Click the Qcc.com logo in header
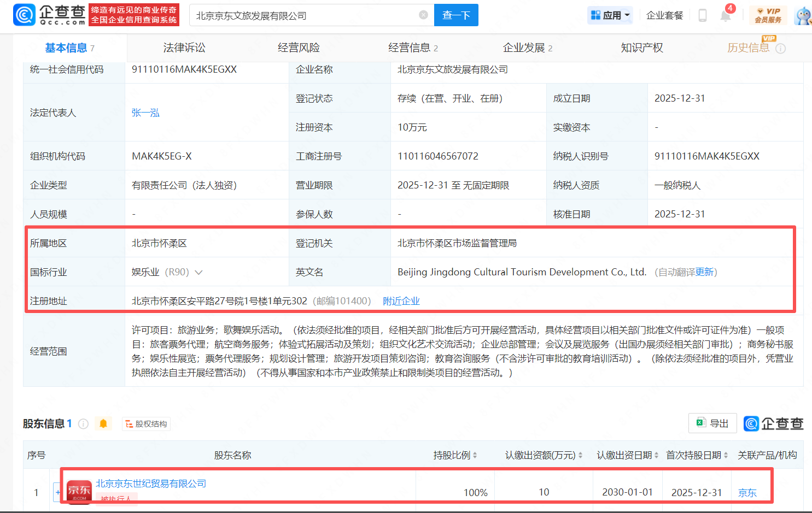Screen dimensions: 812x513 pyautogui.click(x=49, y=15)
